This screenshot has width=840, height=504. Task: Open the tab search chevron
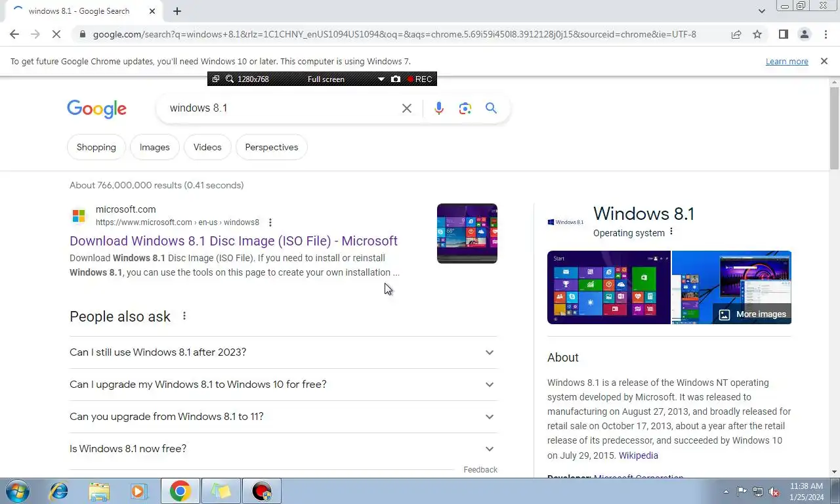[761, 11]
